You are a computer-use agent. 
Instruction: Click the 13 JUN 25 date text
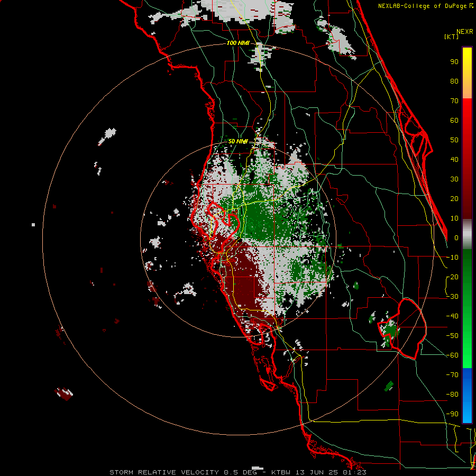pyautogui.click(x=316, y=472)
